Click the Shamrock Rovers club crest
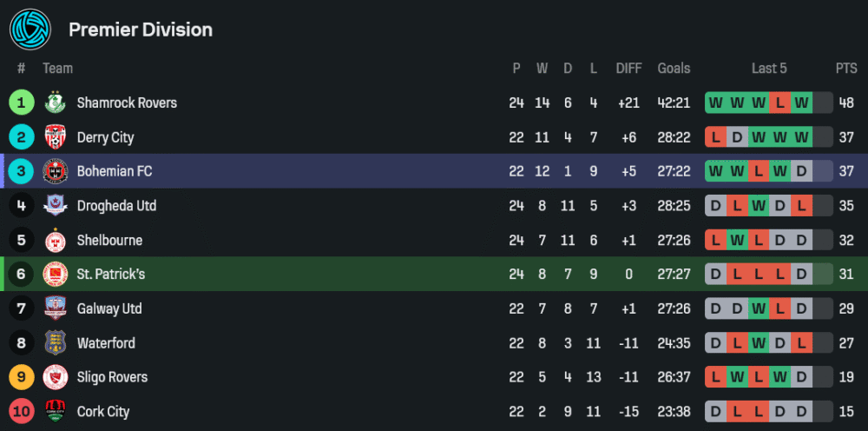The width and height of the screenshot is (868, 431). [x=56, y=103]
